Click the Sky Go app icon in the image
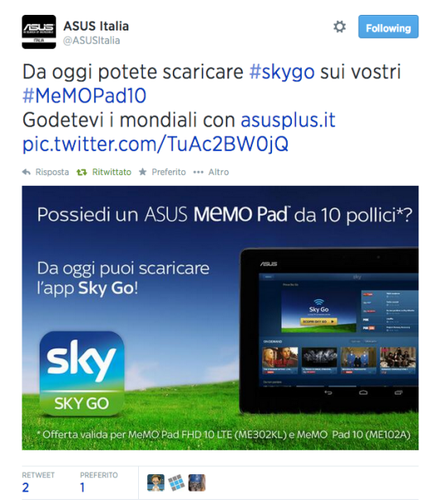 [x=82, y=373]
